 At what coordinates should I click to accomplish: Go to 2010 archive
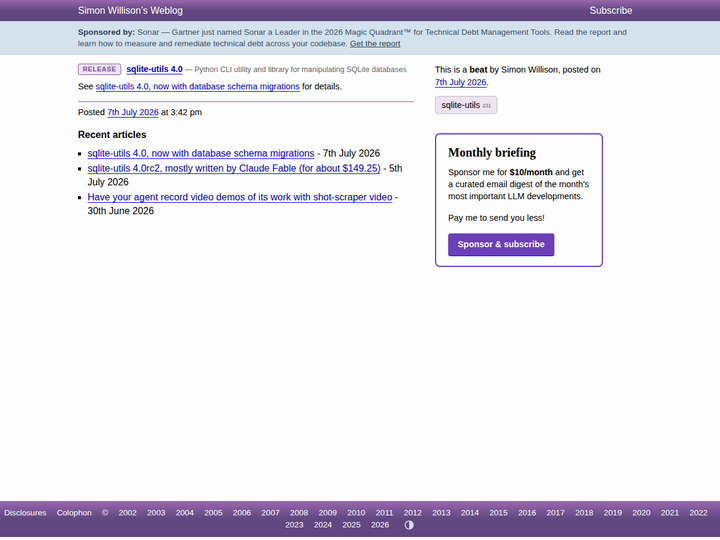[356, 513]
